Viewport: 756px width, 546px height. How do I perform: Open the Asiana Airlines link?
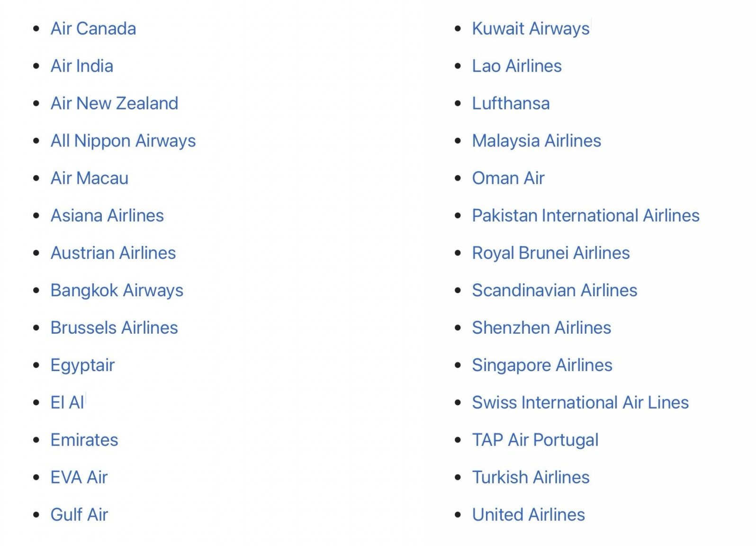point(108,216)
